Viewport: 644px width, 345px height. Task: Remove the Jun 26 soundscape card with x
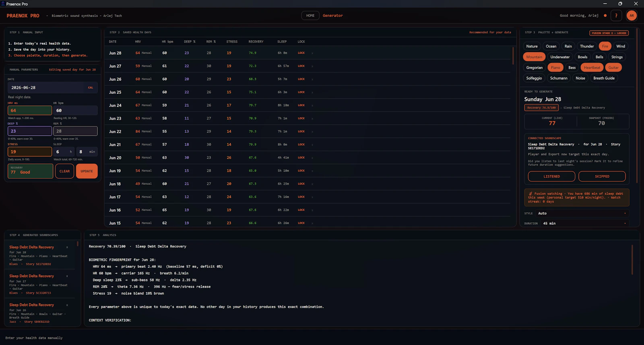click(x=67, y=305)
